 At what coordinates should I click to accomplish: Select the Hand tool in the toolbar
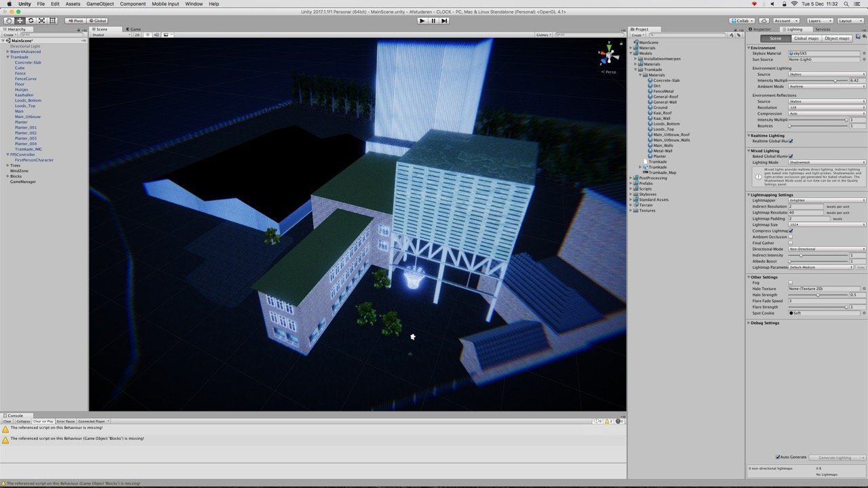pos(9,21)
